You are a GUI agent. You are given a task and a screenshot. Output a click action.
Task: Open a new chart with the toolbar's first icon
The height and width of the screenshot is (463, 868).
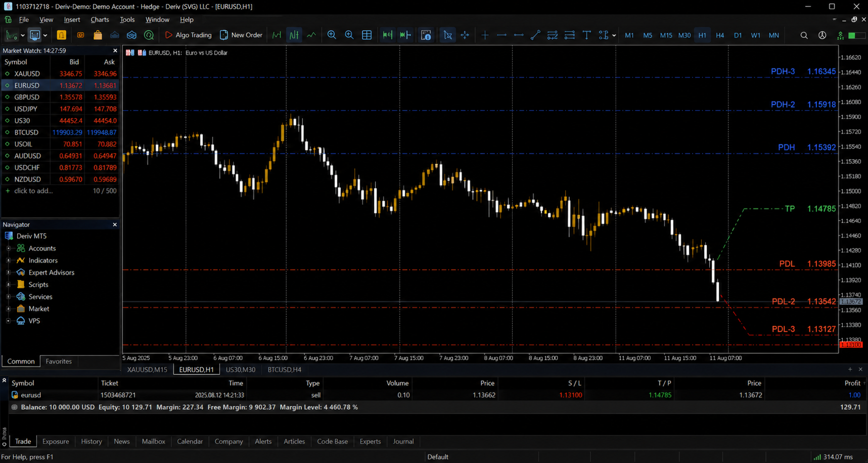[11, 35]
